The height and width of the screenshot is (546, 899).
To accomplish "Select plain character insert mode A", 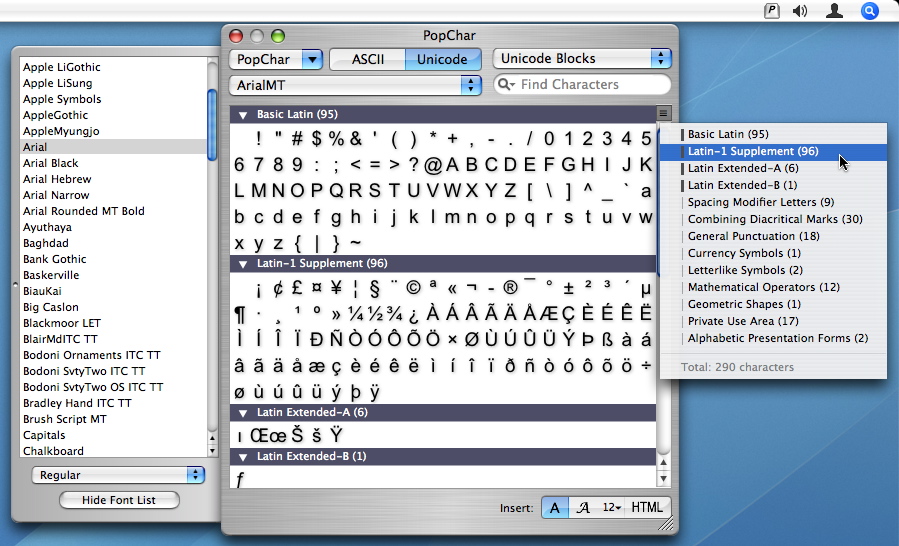I will [x=554, y=508].
